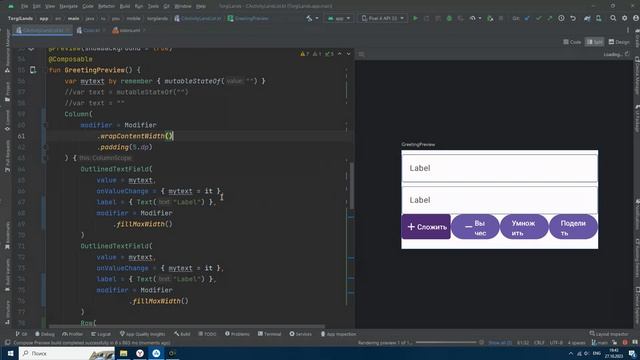This screenshot has height=360, width=640.
Task: Open the Window menu
Action: [183, 6]
